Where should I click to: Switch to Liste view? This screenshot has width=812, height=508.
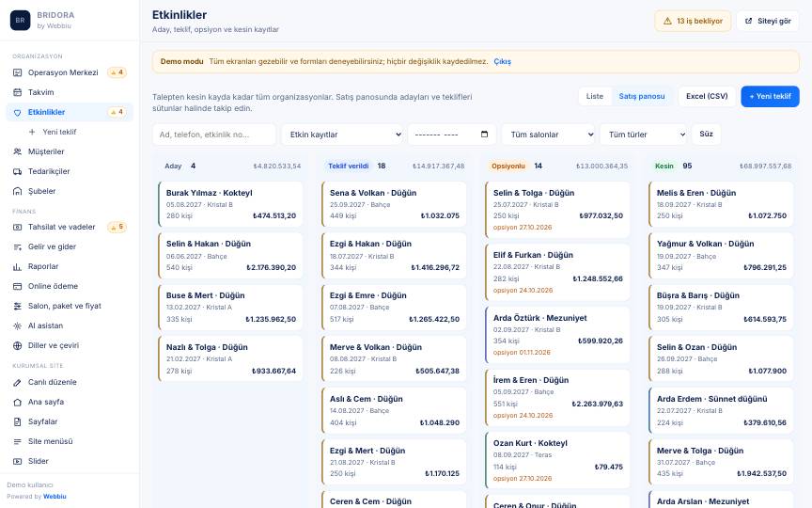tap(595, 96)
